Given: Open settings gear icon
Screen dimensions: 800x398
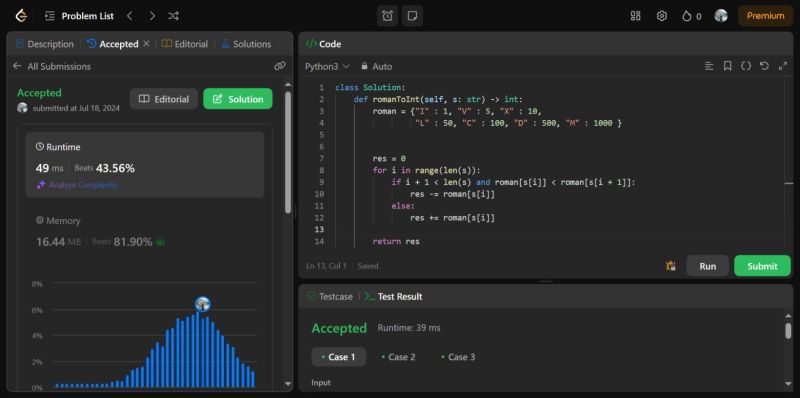Looking at the screenshot, I should tap(662, 16).
